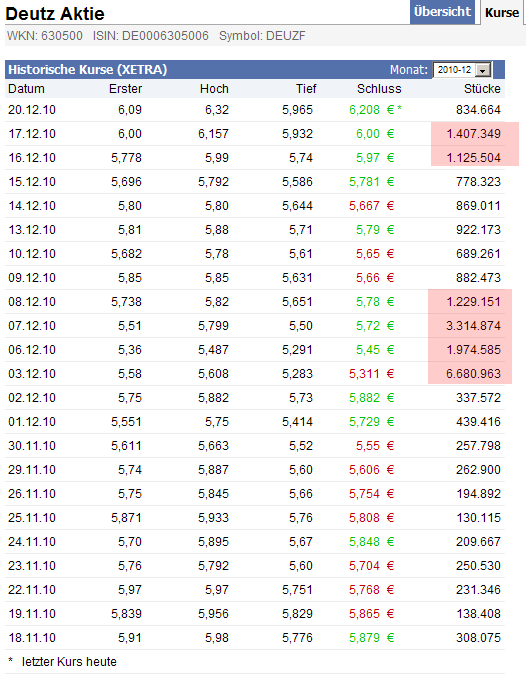526x688 pixels.
Task: Click volume 194.892 for 26.11.10
Action: [x=478, y=494]
